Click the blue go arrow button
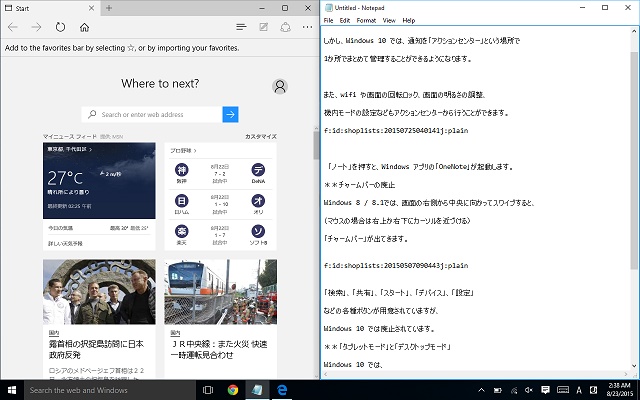This screenshot has height=400, width=640. click(x=231, y=114)
